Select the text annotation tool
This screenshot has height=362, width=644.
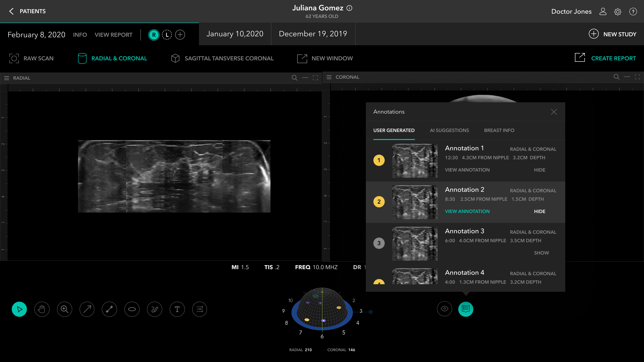[177, 309]
